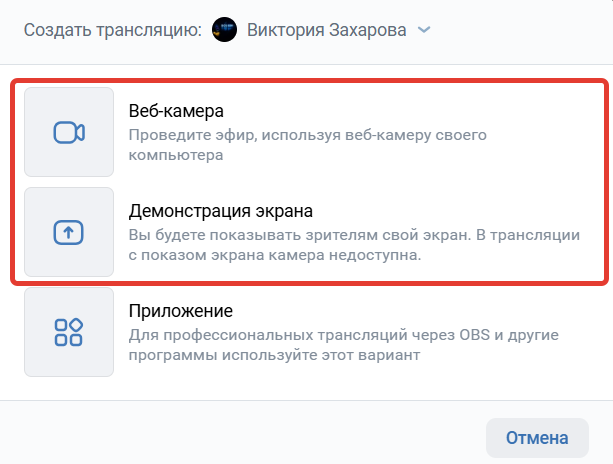
Task: Click the line с показом экрана камера недоступна
Action: pos(275,255)
